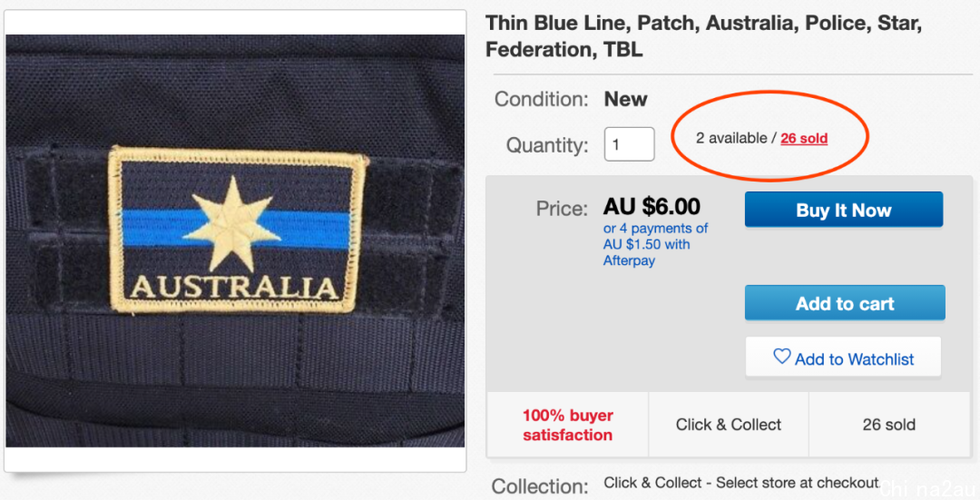This screenshot has height=500, width=980.
Task: Click the Add to Watchlist label text
Action: click(x=855, y=359)
